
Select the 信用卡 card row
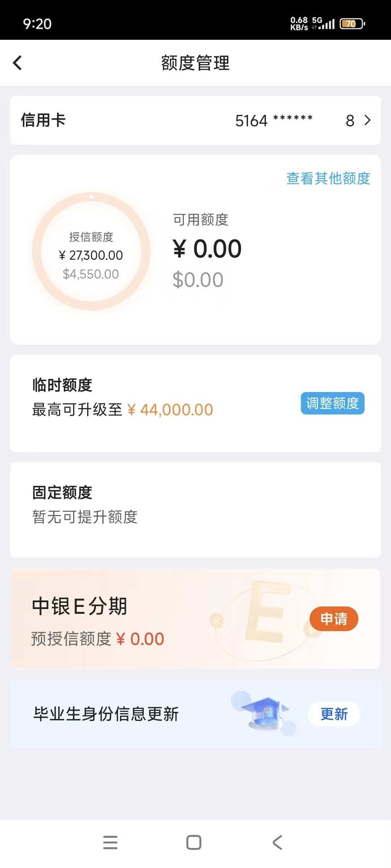[195, 120]
